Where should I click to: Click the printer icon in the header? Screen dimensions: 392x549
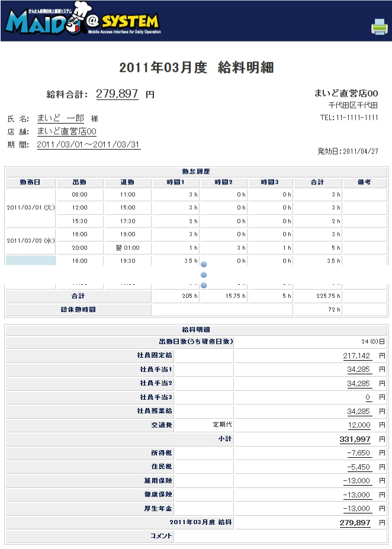point(380,27)
